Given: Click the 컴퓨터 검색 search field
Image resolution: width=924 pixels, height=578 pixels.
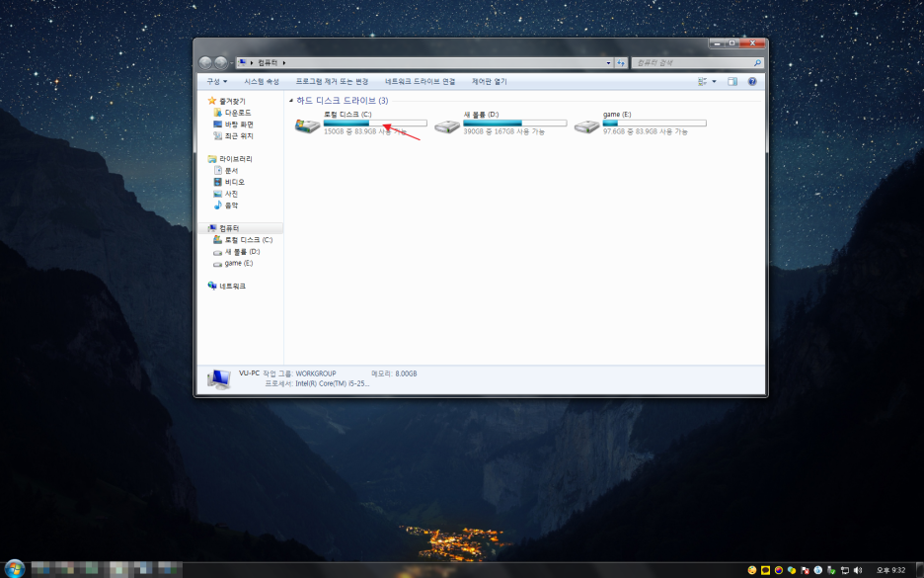Looking at the screenshot, I should [x=691, y=62].
